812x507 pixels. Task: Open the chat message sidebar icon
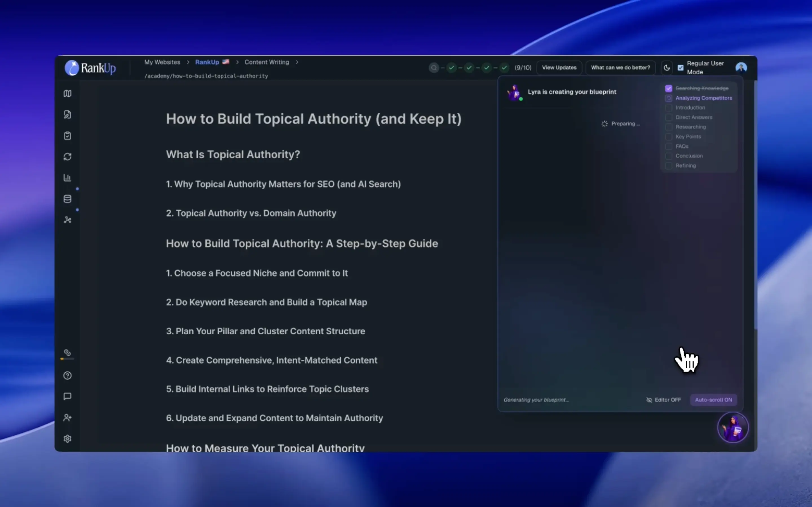pyautogui.click(x=67, y=396)
